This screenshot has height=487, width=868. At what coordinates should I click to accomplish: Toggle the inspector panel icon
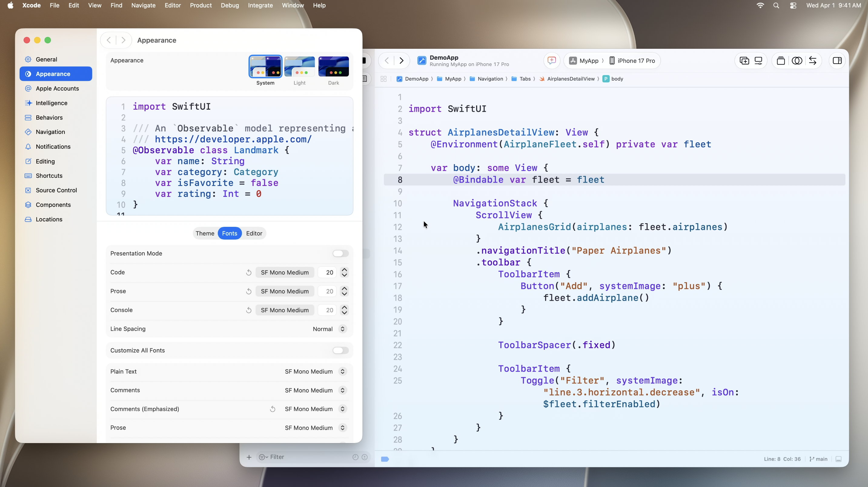[x=837, y=61]
